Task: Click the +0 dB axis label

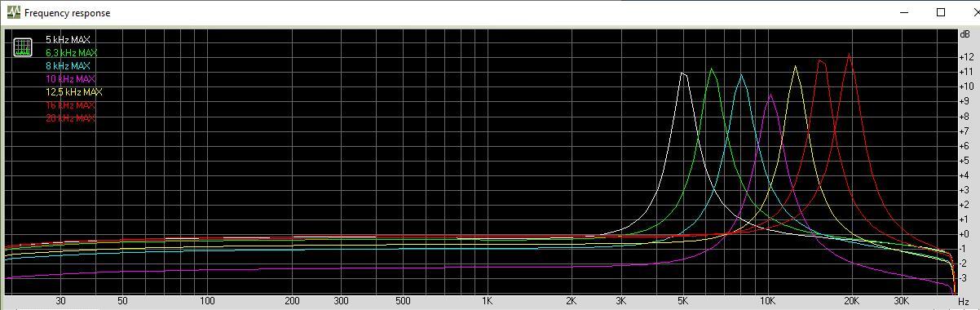Action: pyautogui.click(x=965, y=234)
